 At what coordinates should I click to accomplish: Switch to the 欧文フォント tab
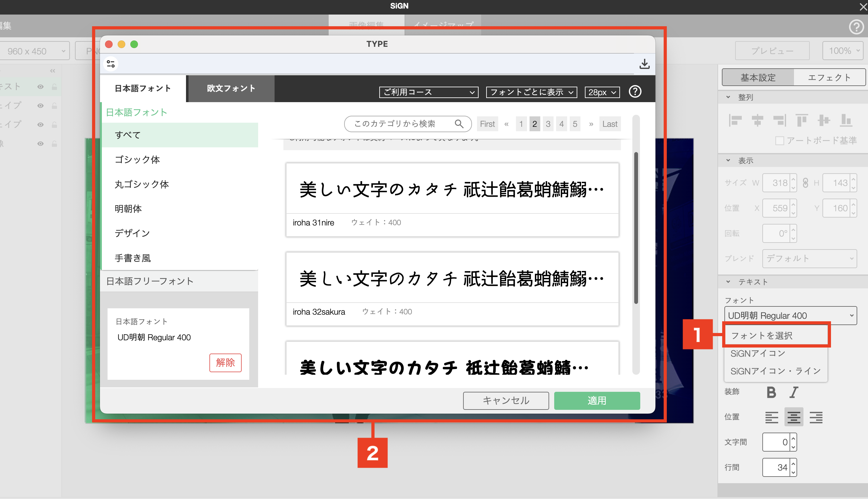coord(230,88)
